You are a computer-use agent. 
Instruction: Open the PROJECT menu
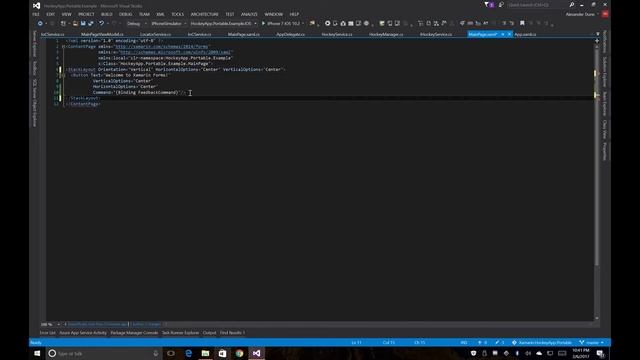pos(86,14)
